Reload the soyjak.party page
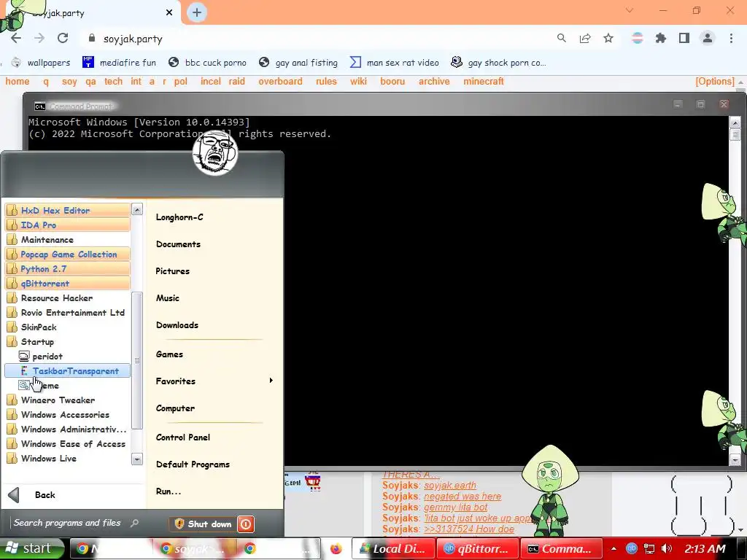This screenshot has width=747, height=560. [63, 39]
